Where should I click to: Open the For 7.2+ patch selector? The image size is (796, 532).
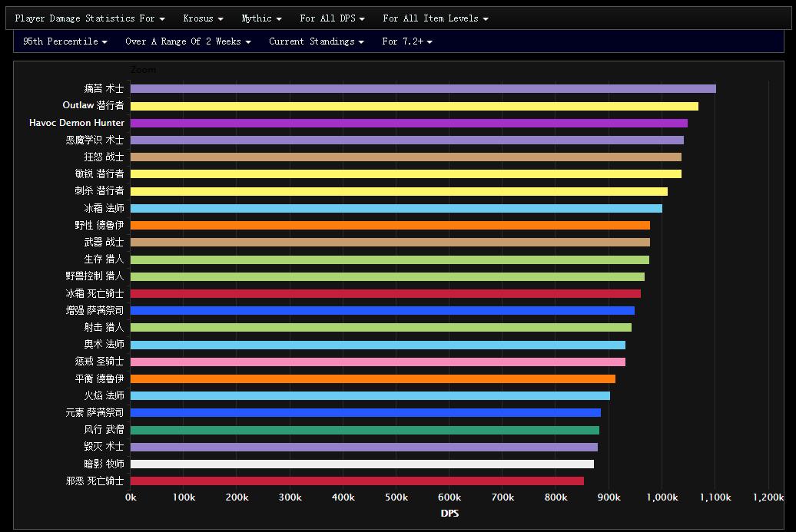tap(406, 41)
